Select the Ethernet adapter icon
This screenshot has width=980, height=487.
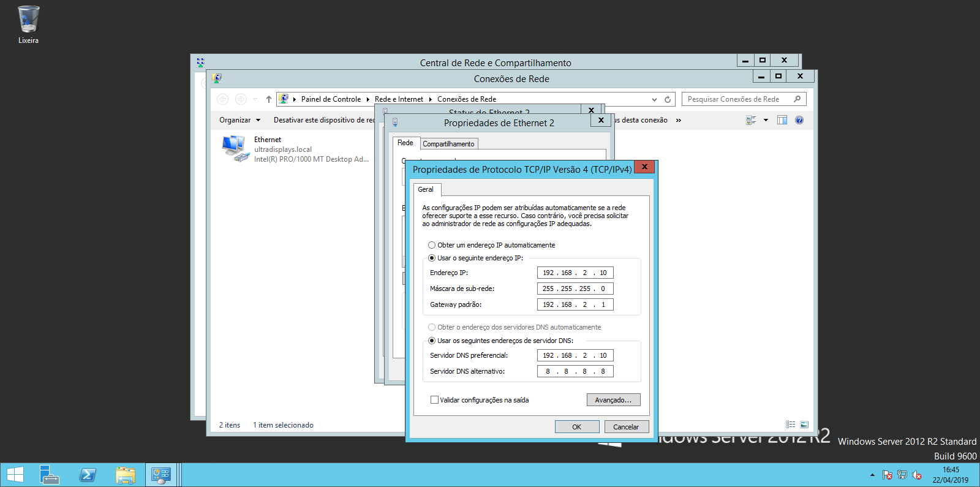point(235,149)
